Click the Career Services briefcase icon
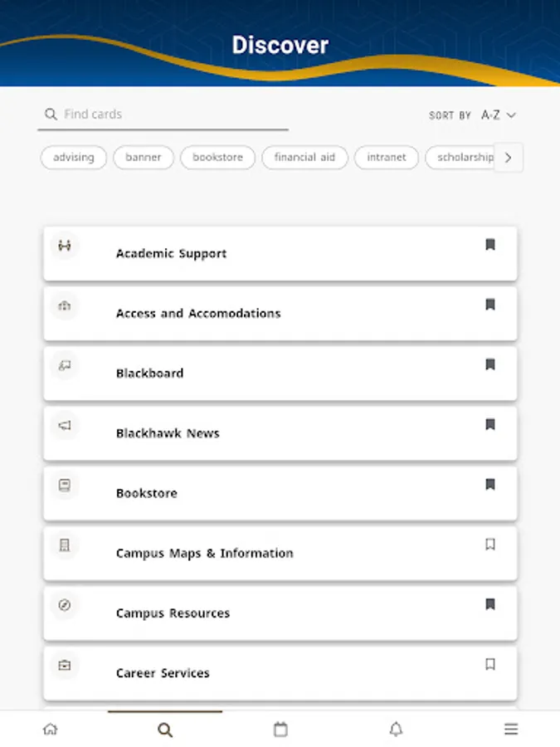This screenshot has width=560, height=747. pyautogui.click(x=65, y=665)
